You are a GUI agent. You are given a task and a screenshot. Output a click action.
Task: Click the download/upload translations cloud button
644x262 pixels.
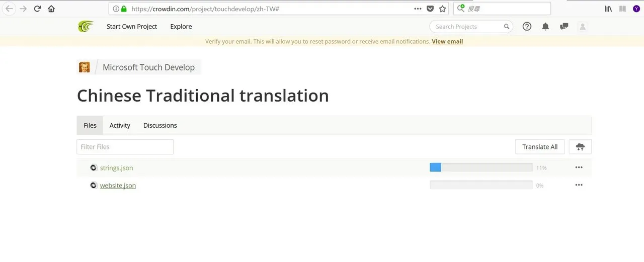click(580, 147)
